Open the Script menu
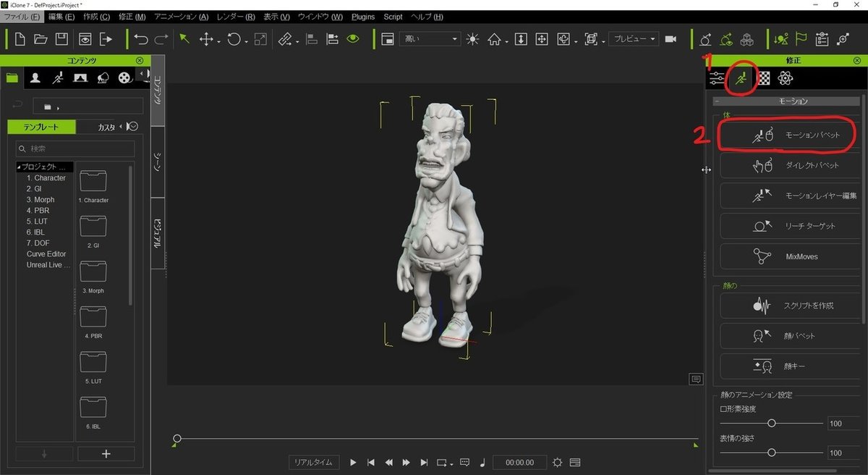The width and height of the screenshot is (868, 475). tap(393, 16)
